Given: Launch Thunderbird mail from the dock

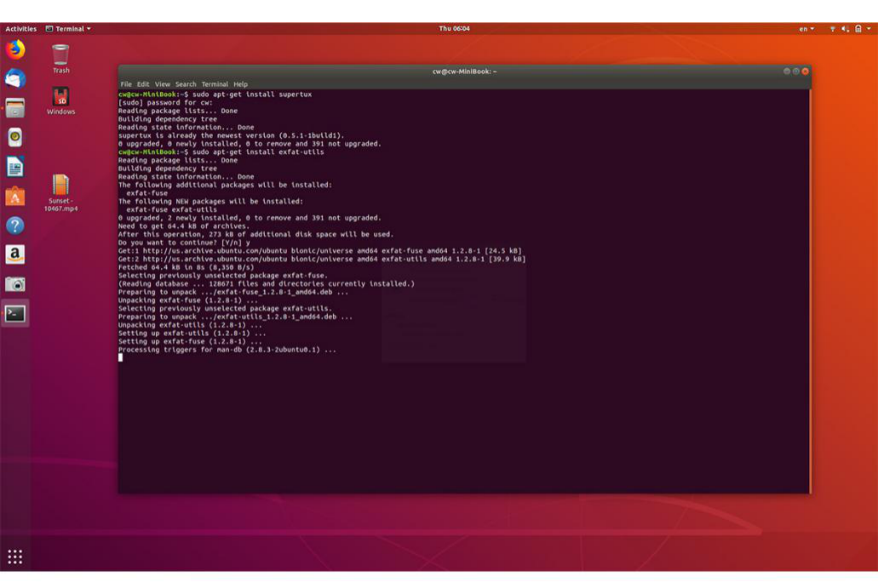Looking at the screenshot, I should [x=15, y=79].
